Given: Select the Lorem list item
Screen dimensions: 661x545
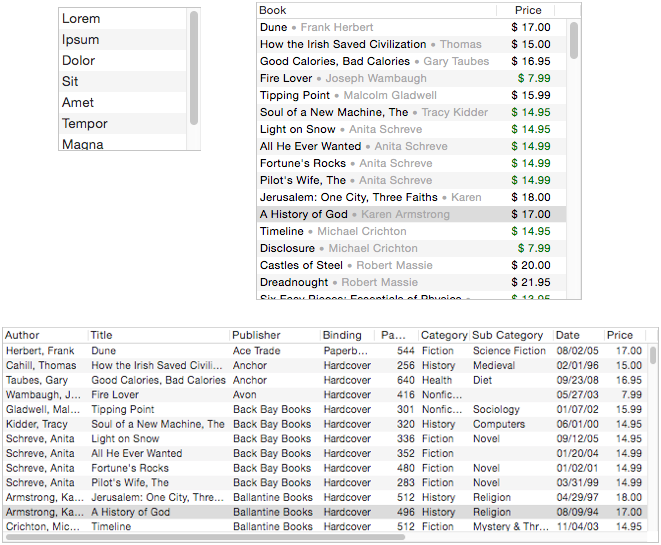Looking at the screenshot, I should coord(122,19).
